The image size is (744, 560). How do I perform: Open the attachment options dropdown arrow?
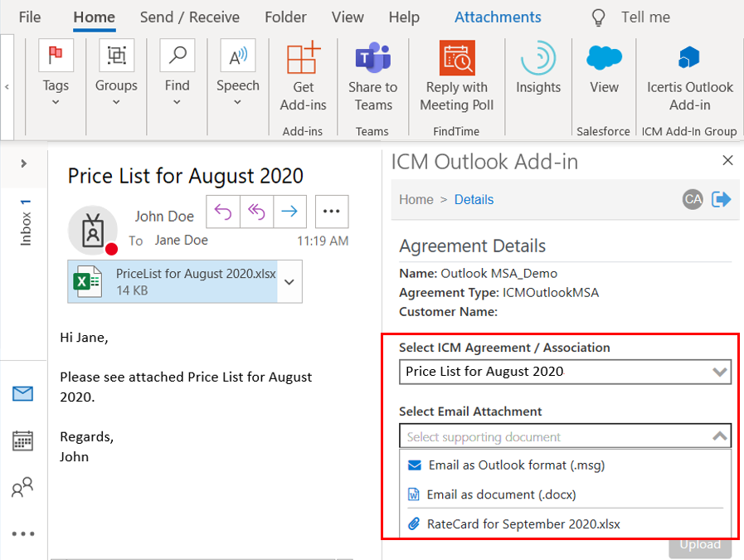click(289, 282)
